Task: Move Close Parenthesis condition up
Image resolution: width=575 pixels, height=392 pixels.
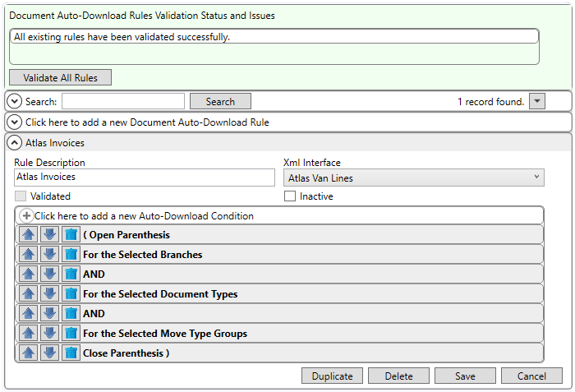Action: tap(28, 353)
